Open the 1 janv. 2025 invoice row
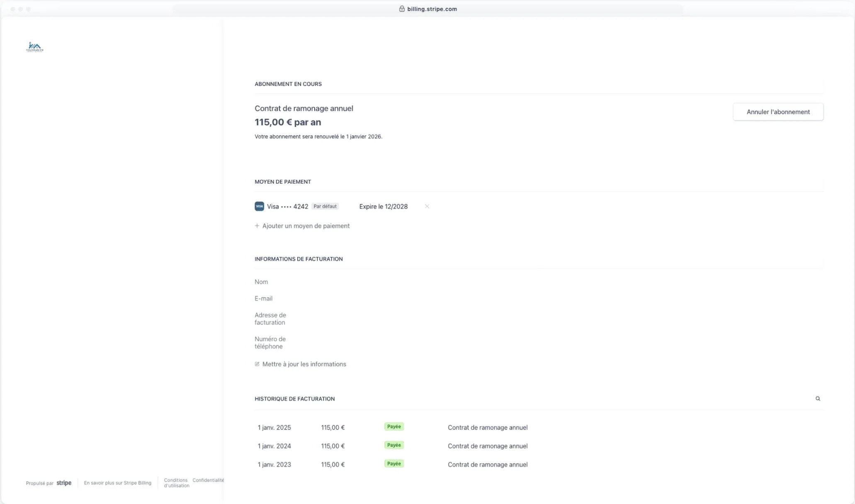 [274, 427]
